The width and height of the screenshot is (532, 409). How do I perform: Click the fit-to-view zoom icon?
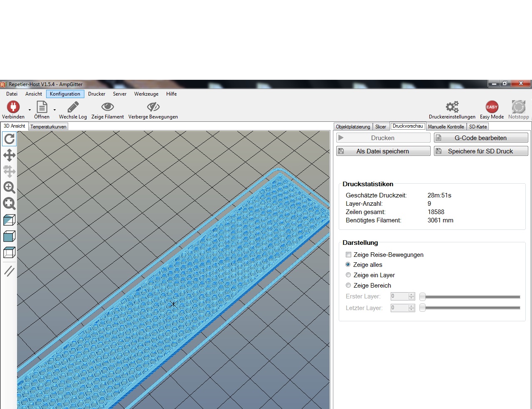pyautogui.click(x=9, y=204)
